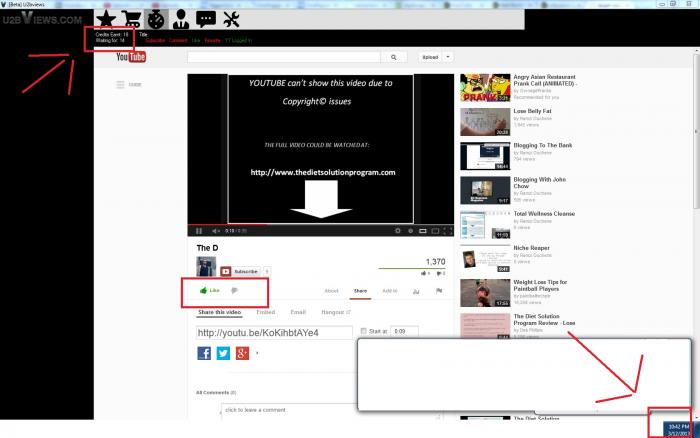The width and height of the screenshot is (700, 438).
Task: Click the page vertical scrollbar on the right
Action: 696,129
